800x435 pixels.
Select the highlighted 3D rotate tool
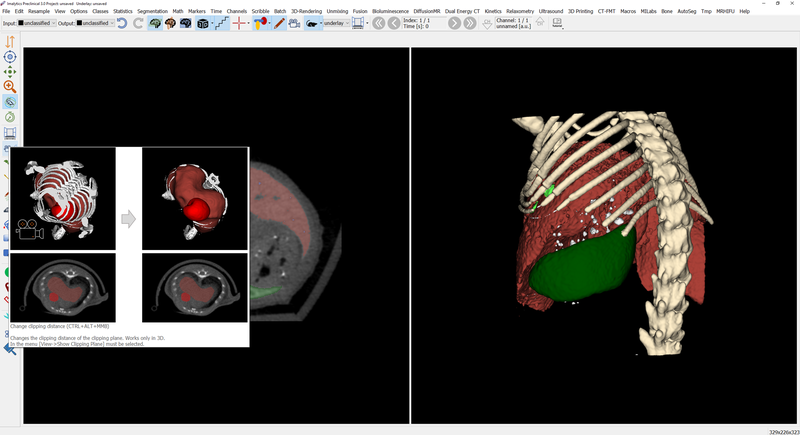click(x=10, y=102)
